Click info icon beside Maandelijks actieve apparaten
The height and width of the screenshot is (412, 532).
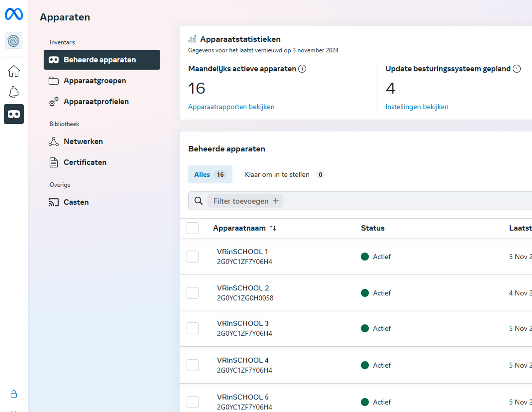pos(302,69)
